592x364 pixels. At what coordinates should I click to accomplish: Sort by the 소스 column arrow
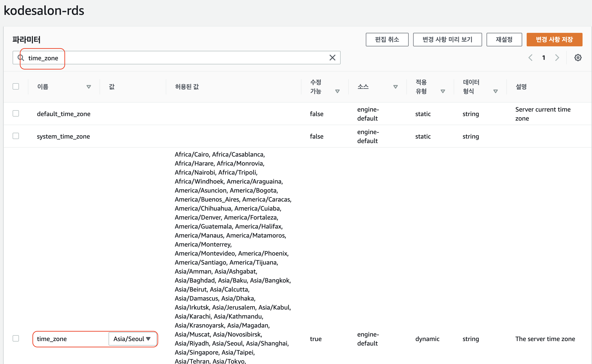(x=395, y=87)
